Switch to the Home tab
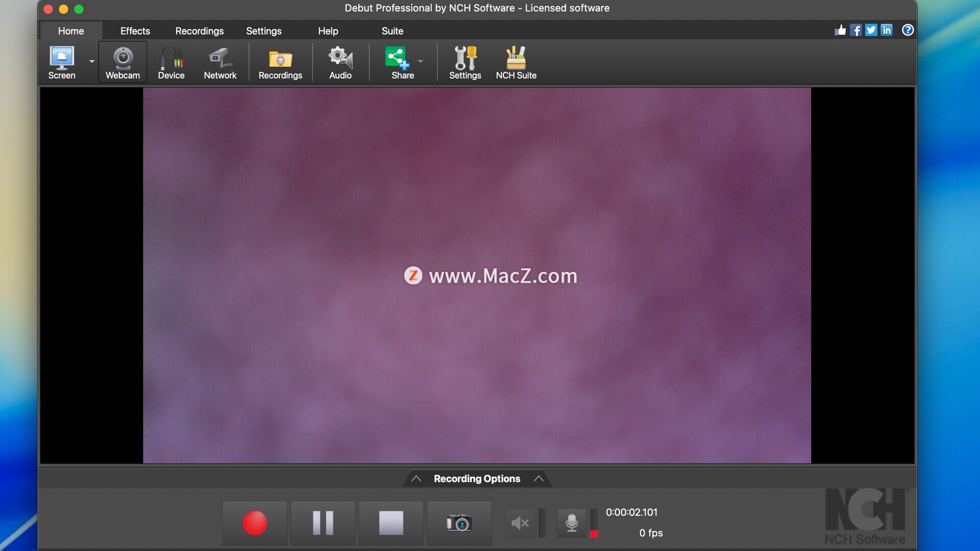The width and height of the screenshot is (980, 551). coord(71,31)
